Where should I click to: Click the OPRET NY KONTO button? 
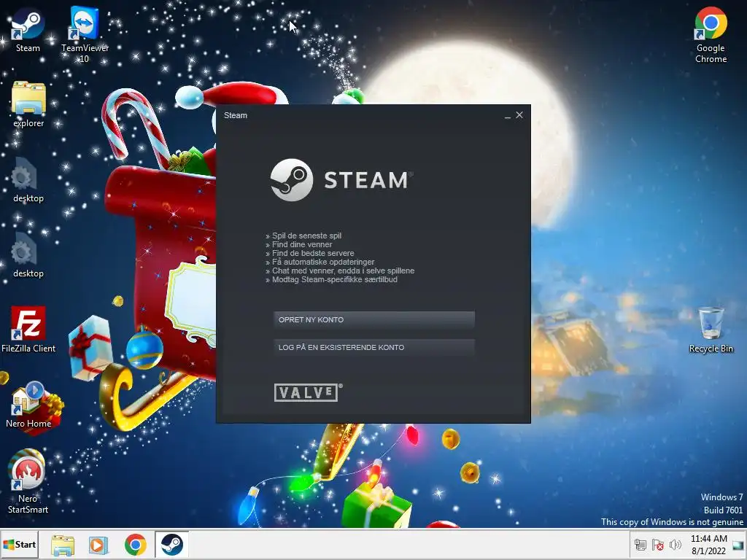[374, 319]
